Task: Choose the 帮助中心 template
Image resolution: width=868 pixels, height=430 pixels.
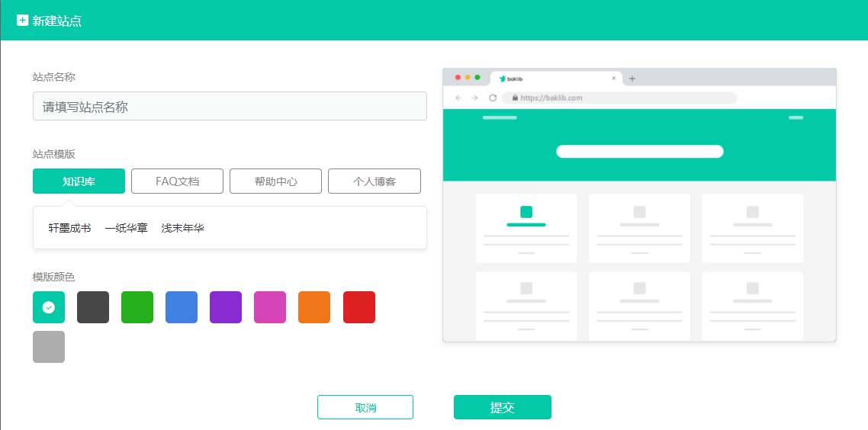Action: point(275,181)
